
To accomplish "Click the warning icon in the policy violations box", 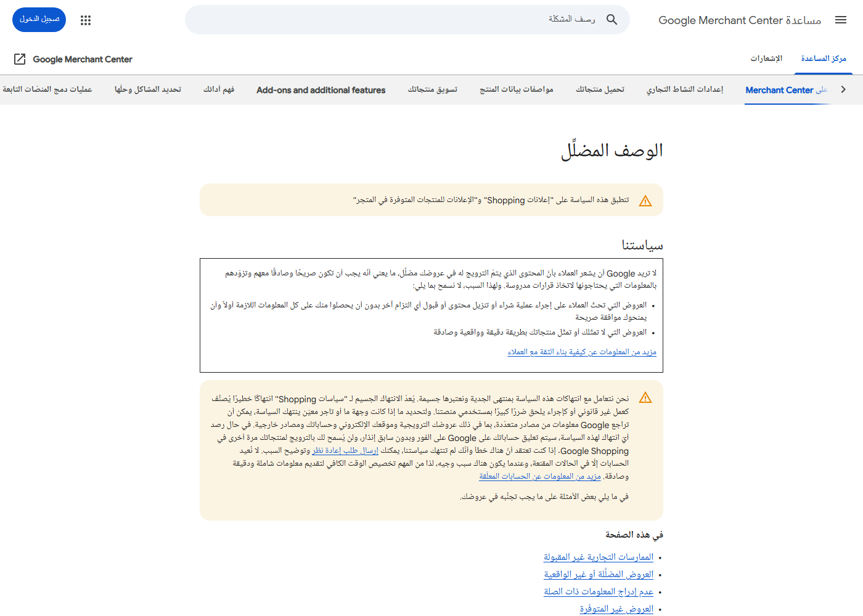I will (645, 398).
